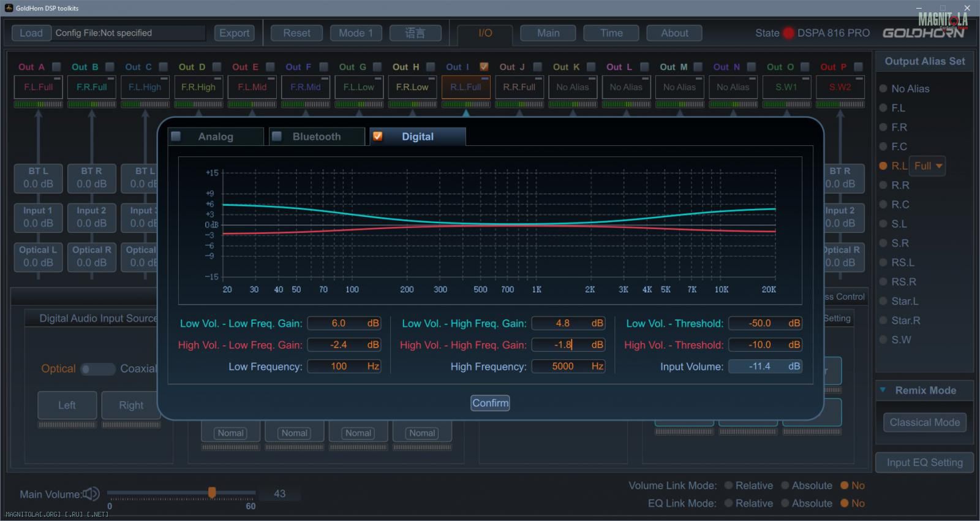Toggle the Optical/Coaxial source switch

(x=98, y=369)
